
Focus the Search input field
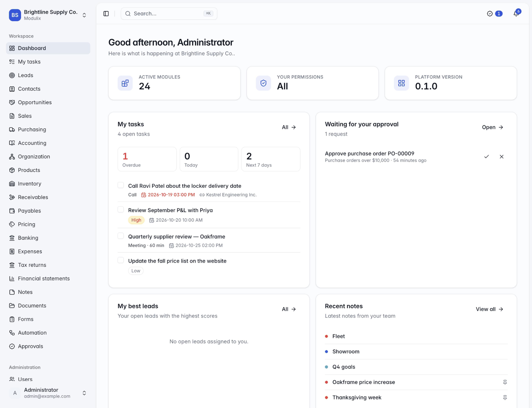click(169, 14)
